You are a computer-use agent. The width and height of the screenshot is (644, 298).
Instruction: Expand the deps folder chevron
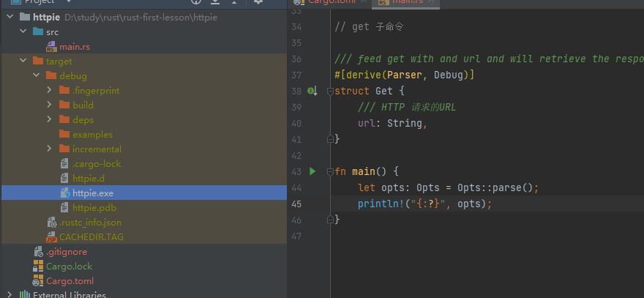click(x=49, y=119)
